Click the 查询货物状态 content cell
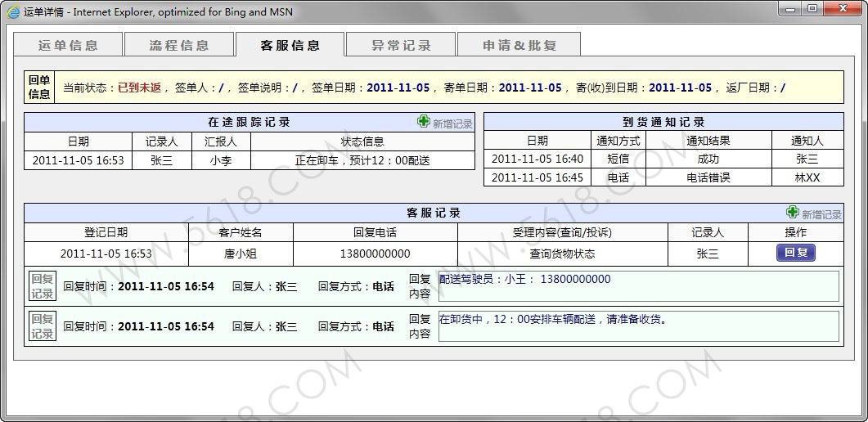 (562, 254)
